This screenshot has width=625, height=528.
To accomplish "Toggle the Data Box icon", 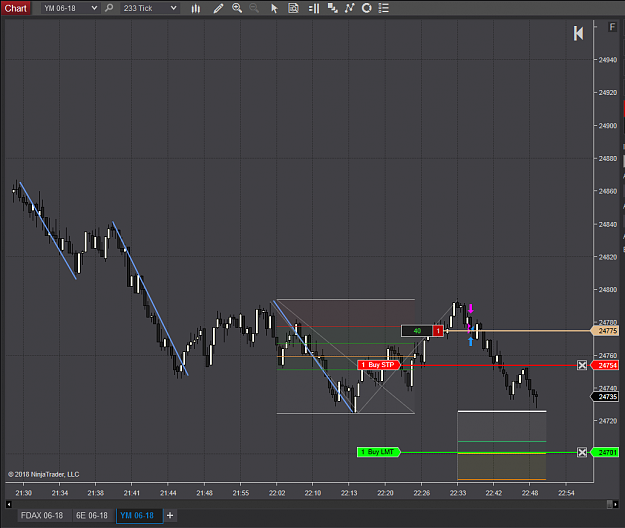I will click(x=293, y=8).
